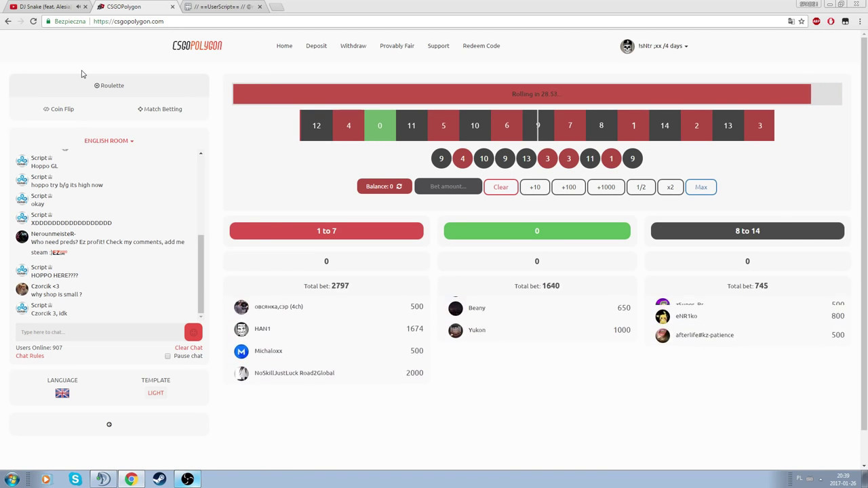Image resolution: width=868 pixels, height=488 pixels.
Task: Click the Clear Chat link
Action: [189, 348]
